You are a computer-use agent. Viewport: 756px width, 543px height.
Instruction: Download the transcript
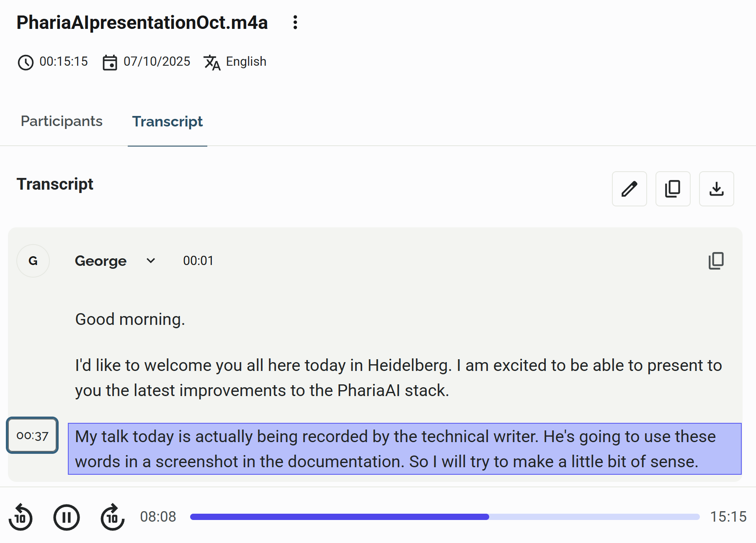tap(716, 189)
